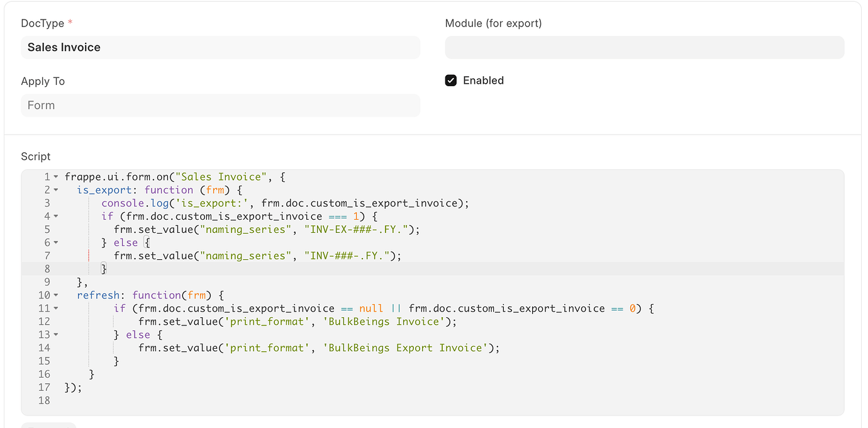Collapse the refresh function body

coord(55,295)
